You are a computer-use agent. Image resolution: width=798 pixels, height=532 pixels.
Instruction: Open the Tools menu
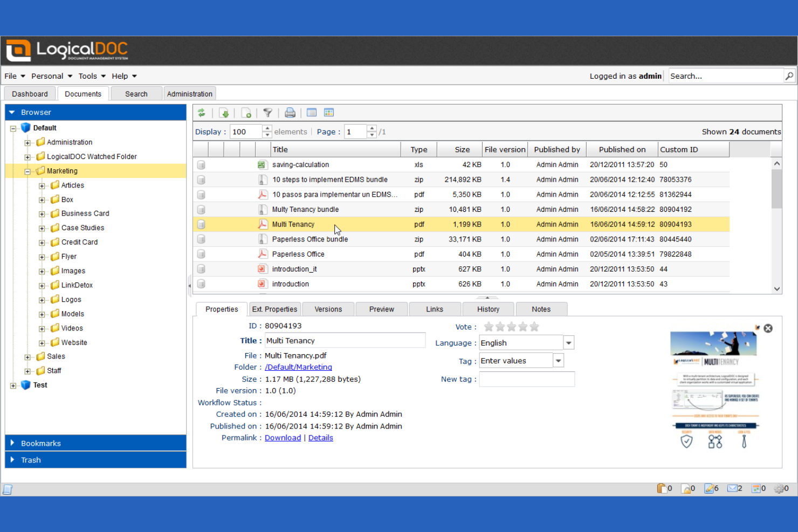[88, 76]
